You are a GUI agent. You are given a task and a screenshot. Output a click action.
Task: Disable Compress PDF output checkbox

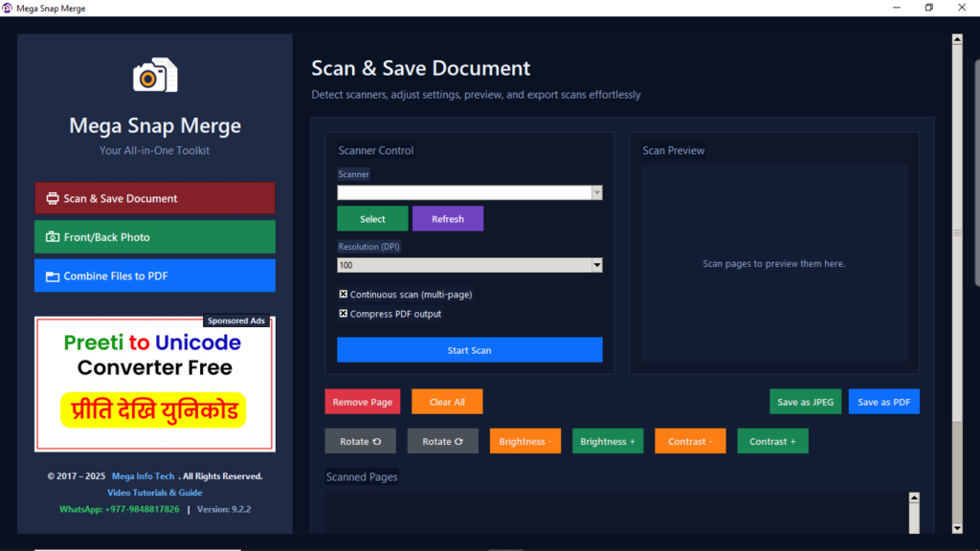point(344,314)
